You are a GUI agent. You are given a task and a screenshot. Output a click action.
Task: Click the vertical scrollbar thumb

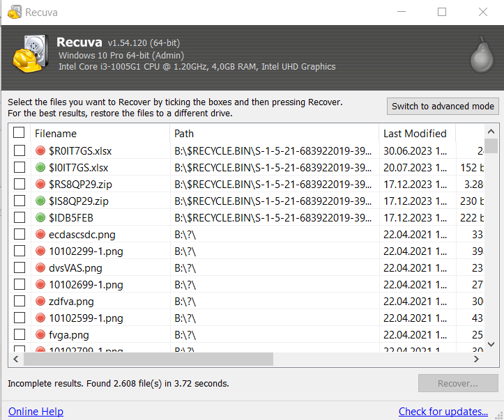point(491,146)
